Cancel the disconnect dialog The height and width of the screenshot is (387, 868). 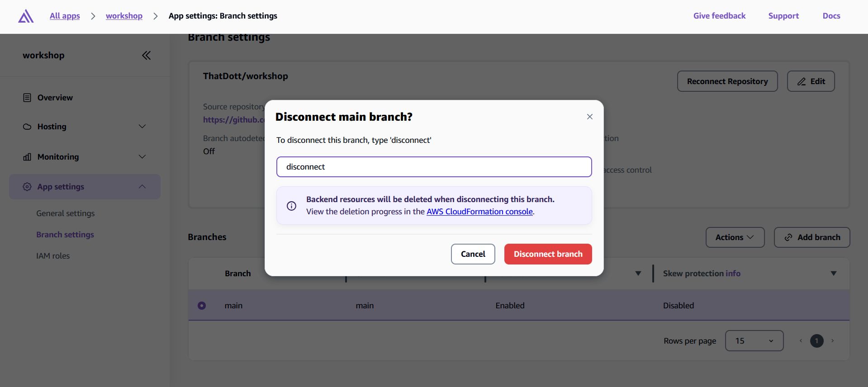pyautogui.click(x=473, y=254)
